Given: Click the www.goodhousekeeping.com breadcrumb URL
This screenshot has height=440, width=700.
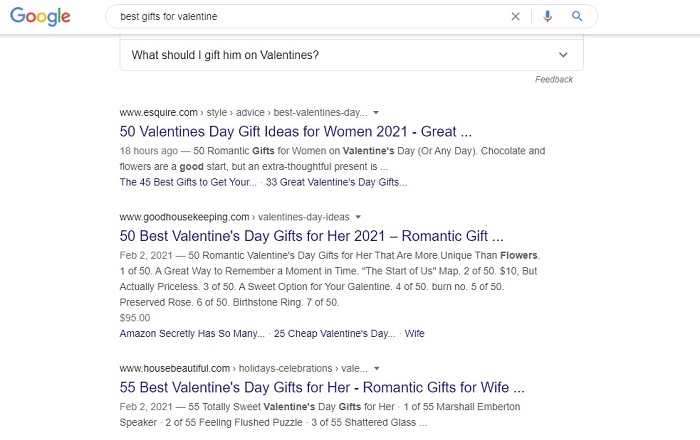Looking at the screenshot, I should pyautogui.click(x=184, y=217).
